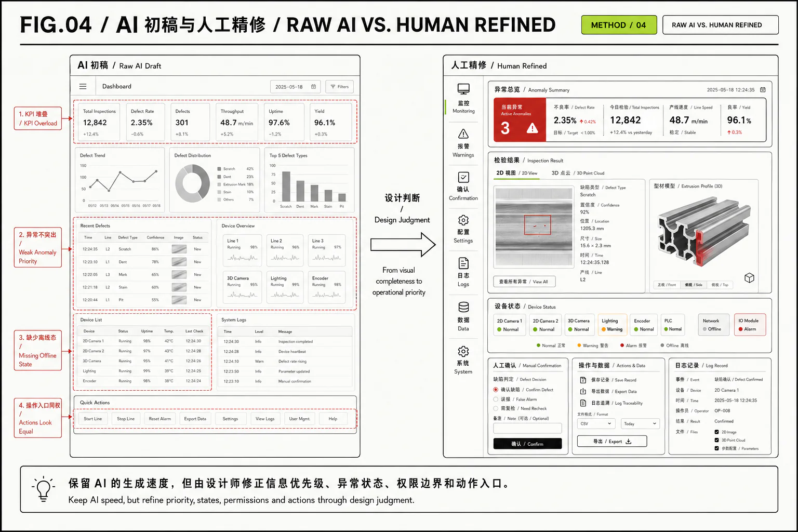Click the Total Inspections 12,842 KPI card in draft
Screen dimensions: 798x532
pos(100,122)
